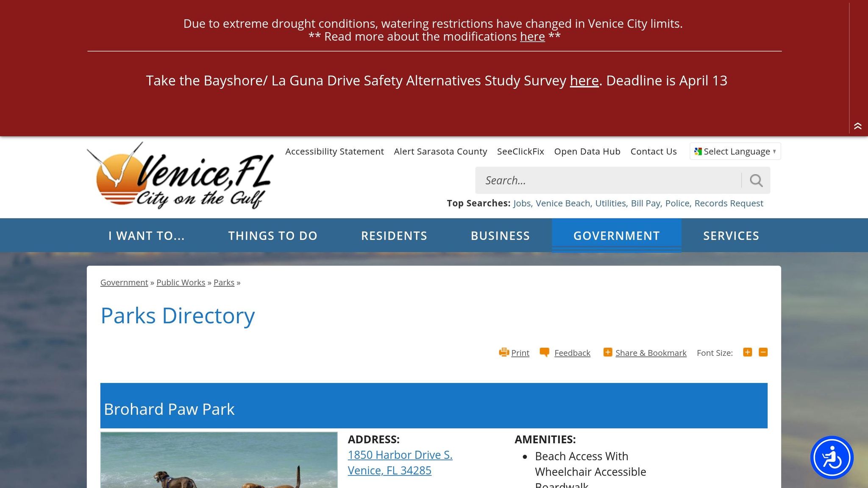Viewport: 868px width, 488px height.
Task: Increase font size with plus icon
Action: (747, 352)
